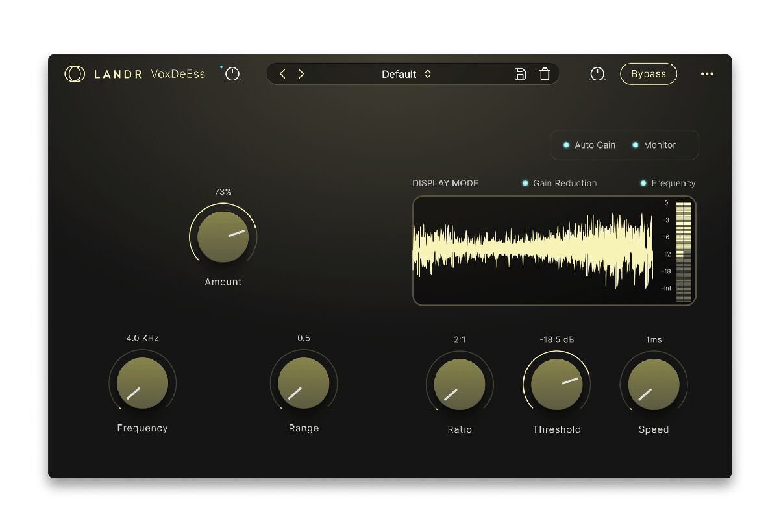
Task: Toggle Auto Gain on or off
Action: click(589, 145)
